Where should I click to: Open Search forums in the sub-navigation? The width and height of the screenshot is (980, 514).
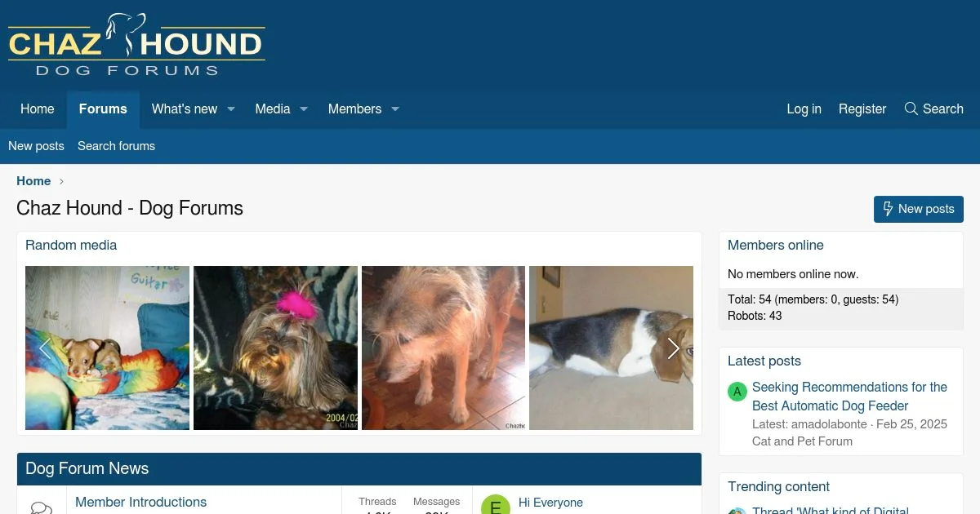(116, 146)
